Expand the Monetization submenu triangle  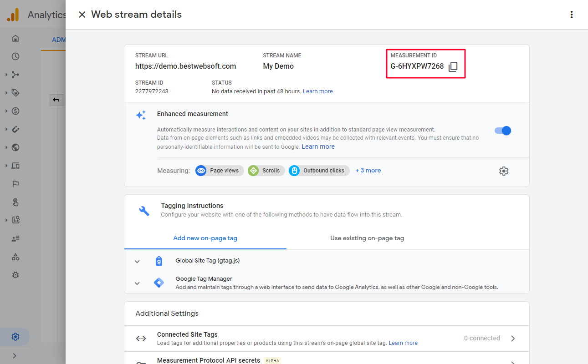6,111
